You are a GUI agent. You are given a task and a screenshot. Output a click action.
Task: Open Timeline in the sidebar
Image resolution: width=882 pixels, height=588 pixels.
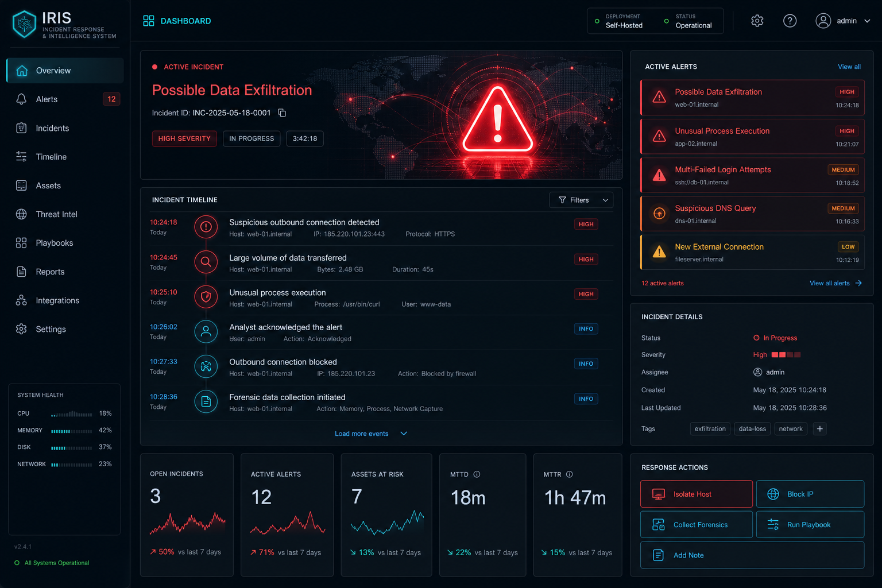pyautogui.click(x=65, y=157)
